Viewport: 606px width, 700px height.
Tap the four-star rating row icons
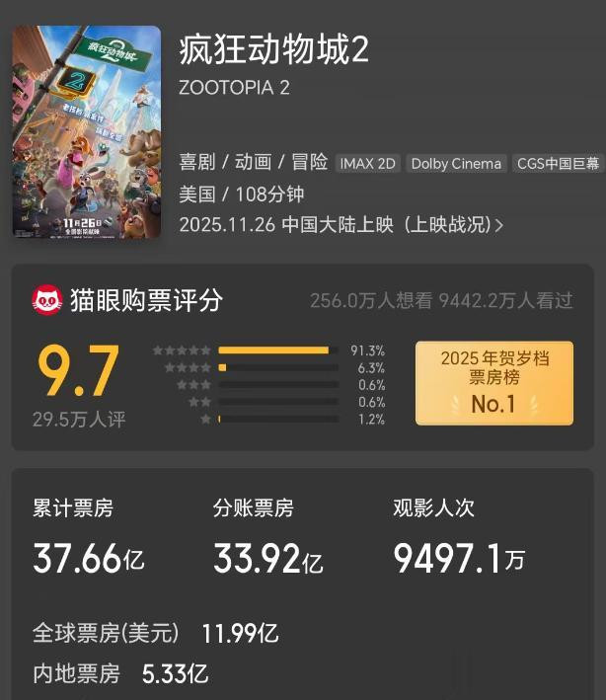click(x=188, y=368)
